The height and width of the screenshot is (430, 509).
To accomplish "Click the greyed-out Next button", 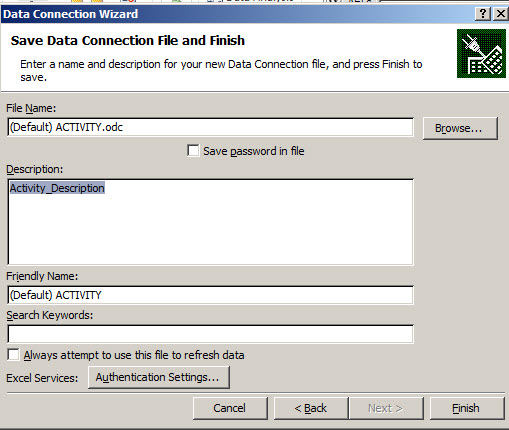I will 386,408.
